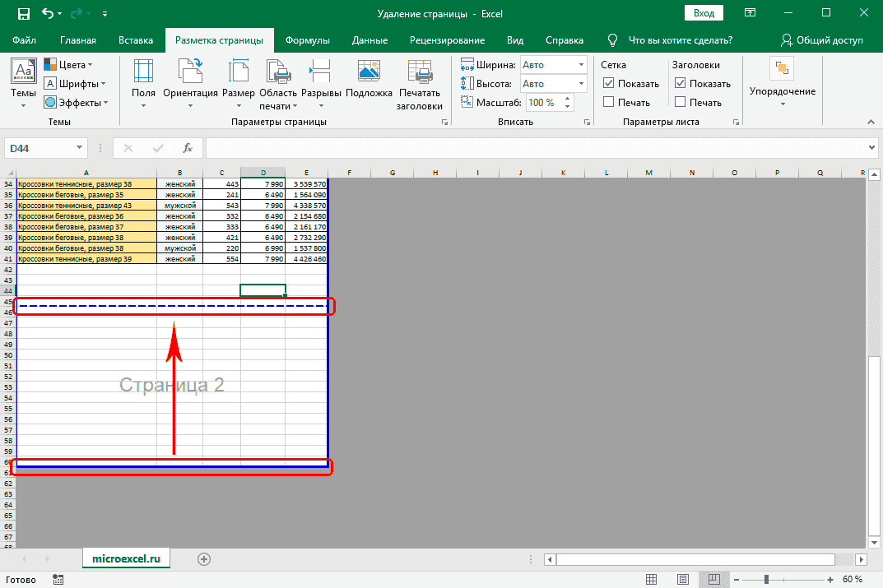Open the Breaks (Разрывы) menu icon
Screen dimensions: 883x588
tap(321, 76)
